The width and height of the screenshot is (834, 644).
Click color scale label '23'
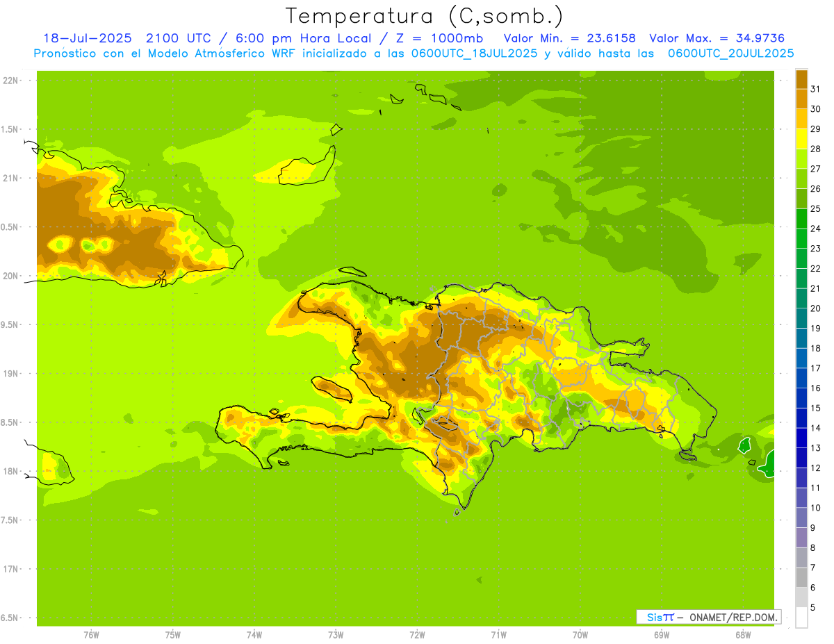coord(815,249)
